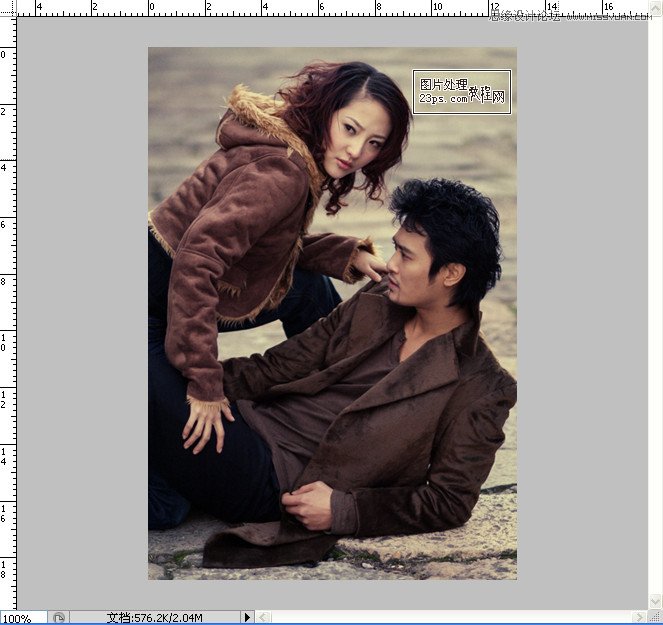Click the 10 mark on horizontal ruler

[436, 8]
